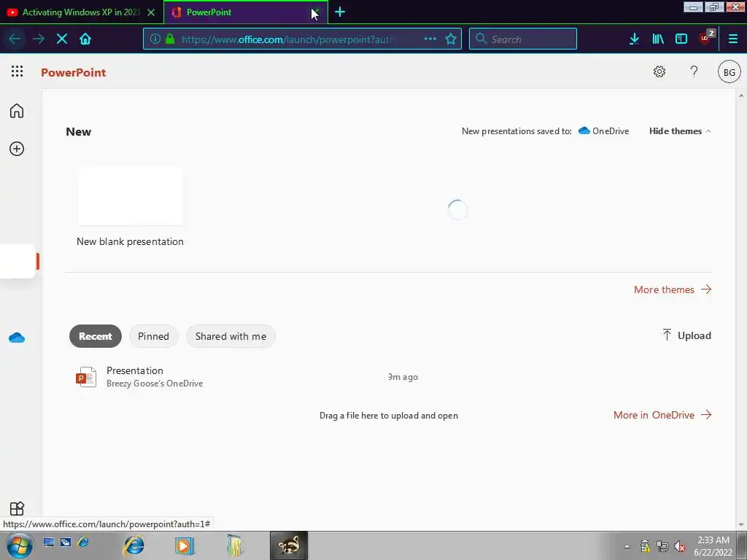Open Windows Media Player from taskbar
Viewport: 747px width, 560px height.
185,545
